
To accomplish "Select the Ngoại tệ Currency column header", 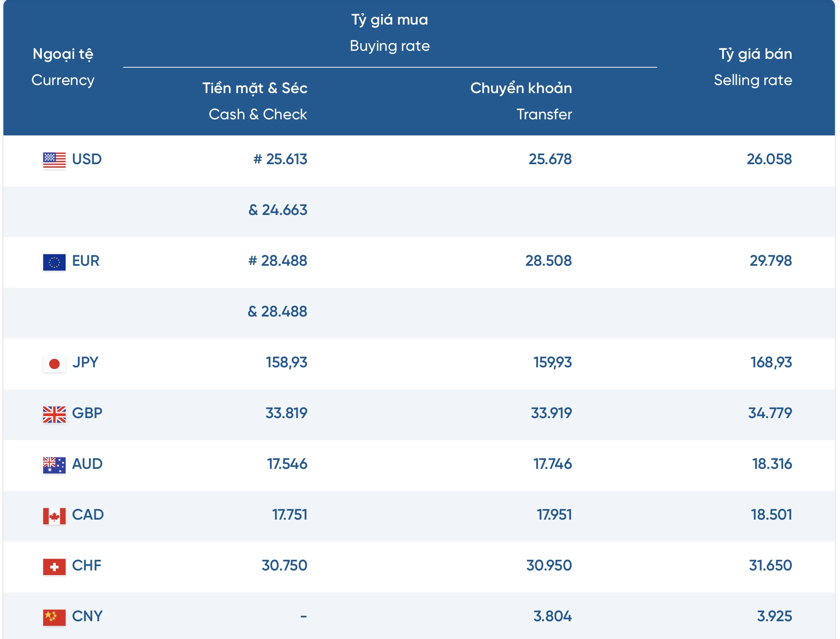I will (63, 67).
